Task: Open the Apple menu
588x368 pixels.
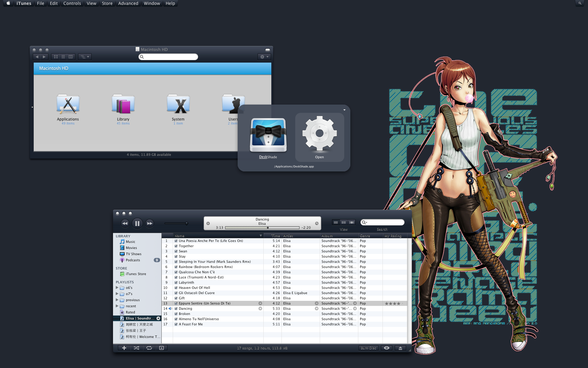Action: (8, 3)
